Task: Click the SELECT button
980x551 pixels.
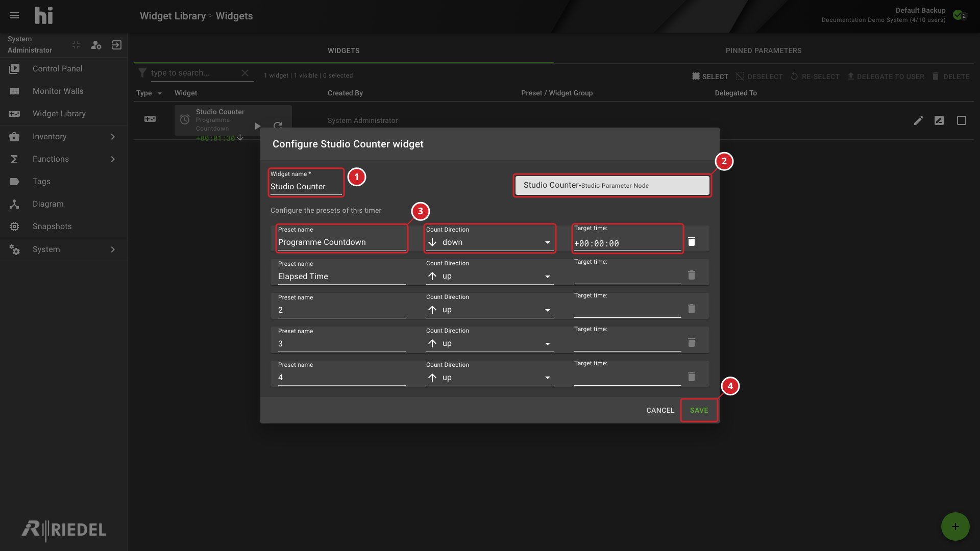Action: coord(710,77)
